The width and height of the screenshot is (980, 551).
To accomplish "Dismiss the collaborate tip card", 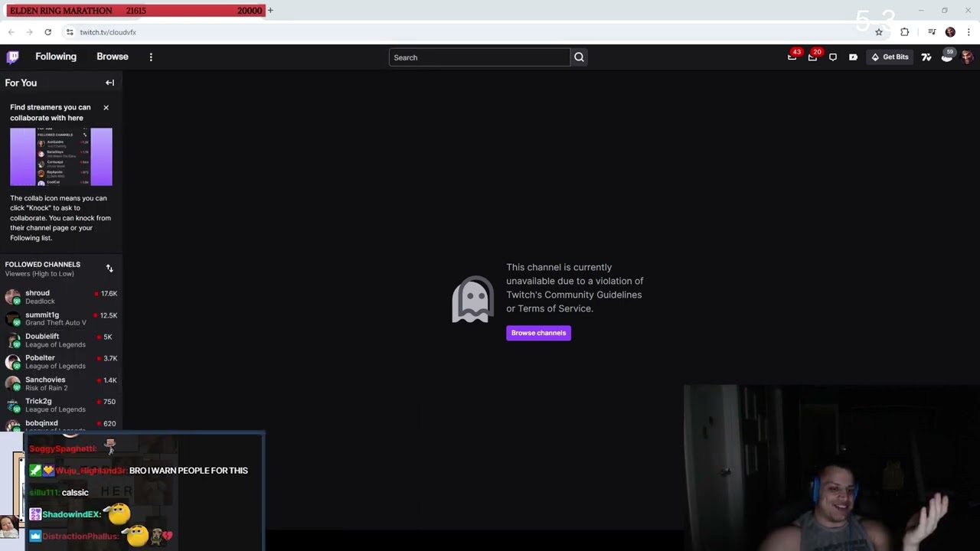I will (106, 107).
